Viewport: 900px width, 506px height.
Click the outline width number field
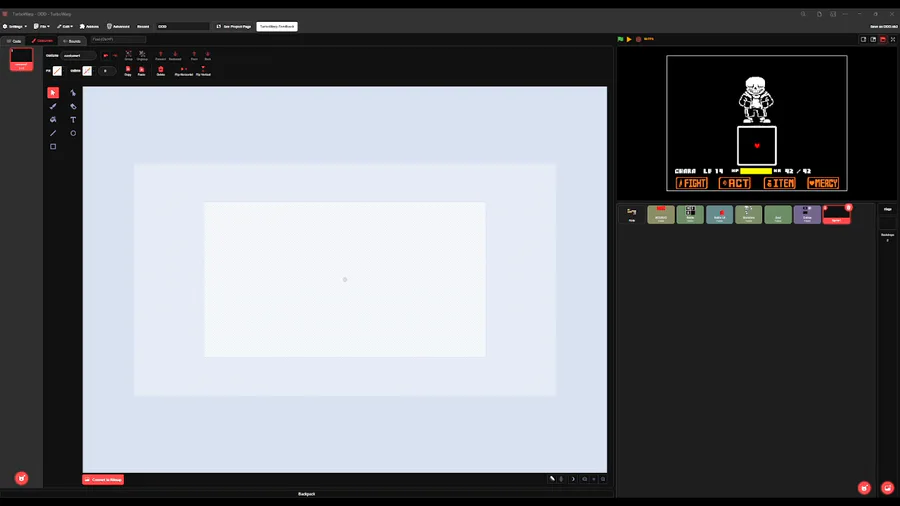click(106, 71)
